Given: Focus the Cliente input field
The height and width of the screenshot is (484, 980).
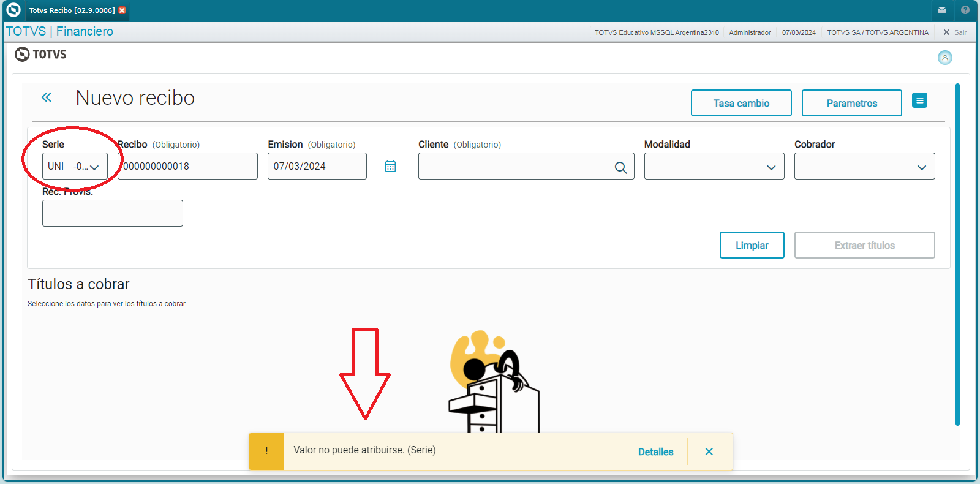Looking at the screenshot, I should pyautogui.click(x=526, y=166).
